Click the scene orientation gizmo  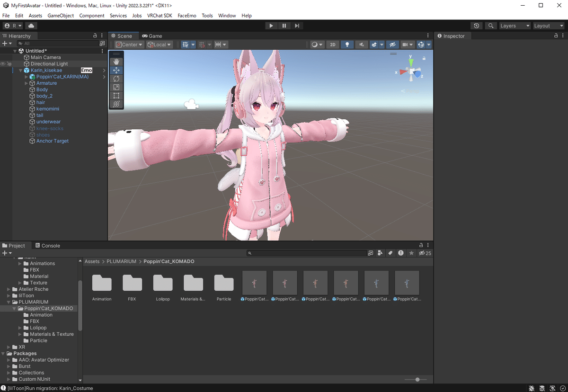point(411,71)
